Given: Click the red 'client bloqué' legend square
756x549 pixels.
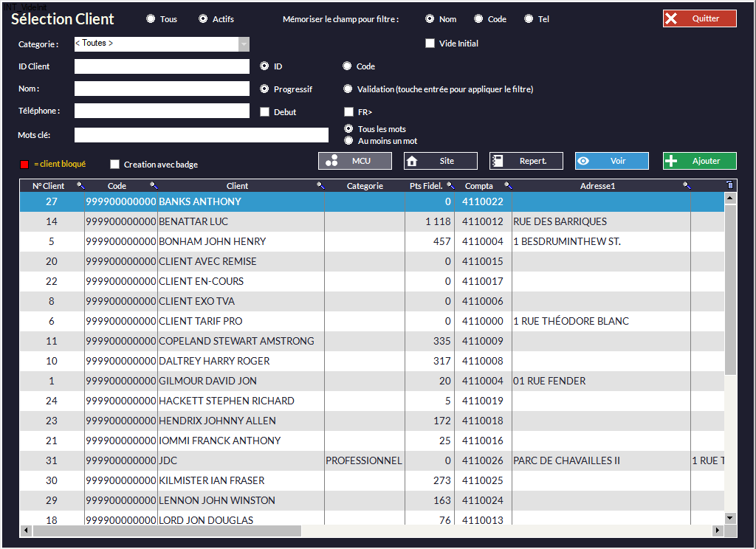Looking at the screenshot, I should (24, 164).
